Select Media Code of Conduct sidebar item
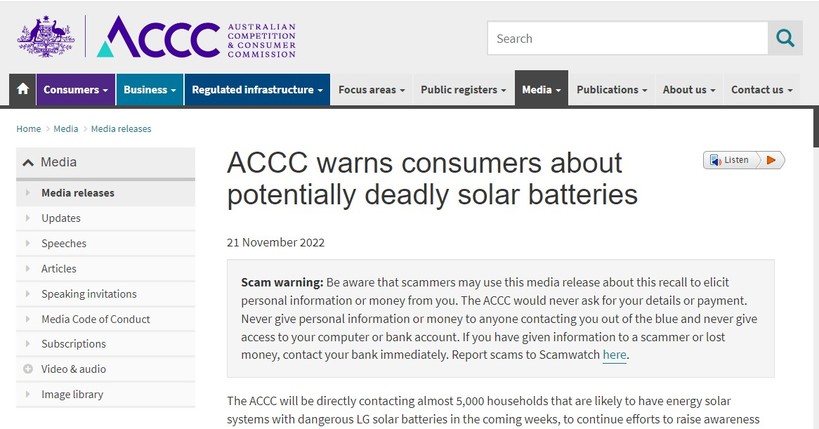Screen dimensions: 819x429 coord(95,319)
